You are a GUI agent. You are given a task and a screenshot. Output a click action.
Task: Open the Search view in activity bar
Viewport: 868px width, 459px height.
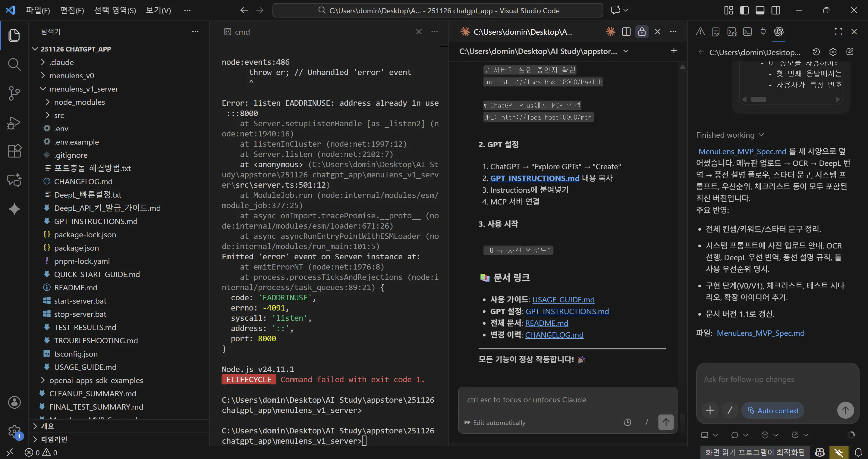click(x=14, y=64)
